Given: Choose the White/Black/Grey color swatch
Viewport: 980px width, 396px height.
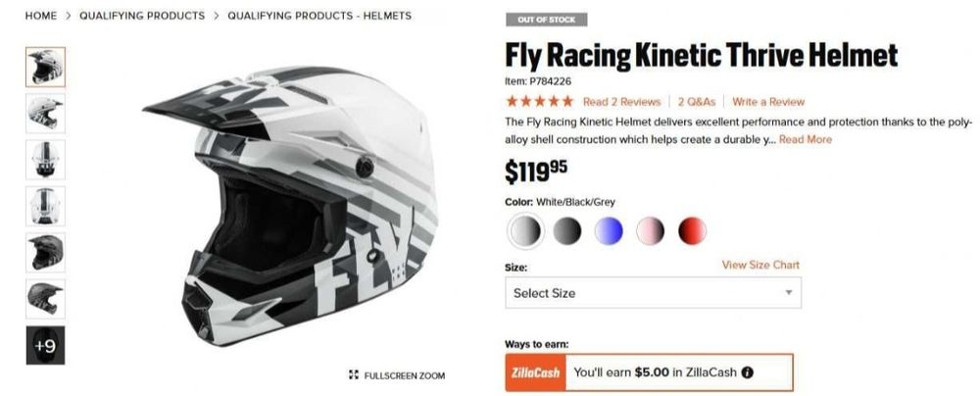Looking at the screenshot, I should pos(525,231).
